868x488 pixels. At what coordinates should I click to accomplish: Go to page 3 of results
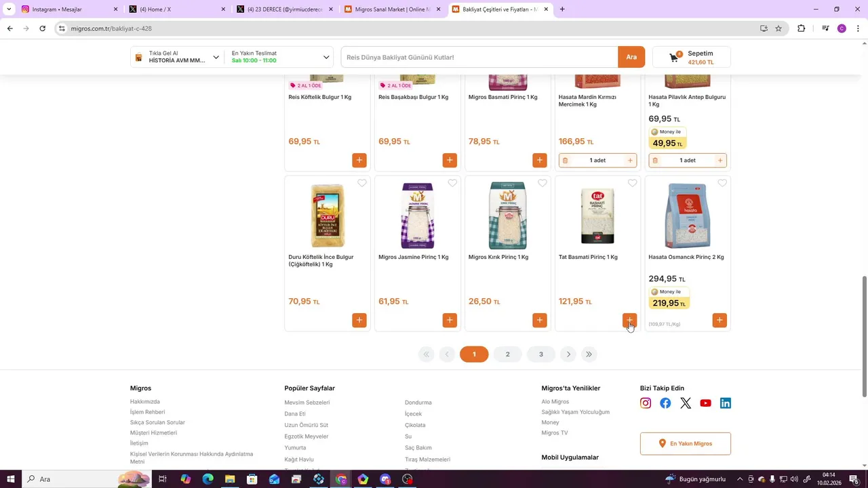click(x=541, y=354)
